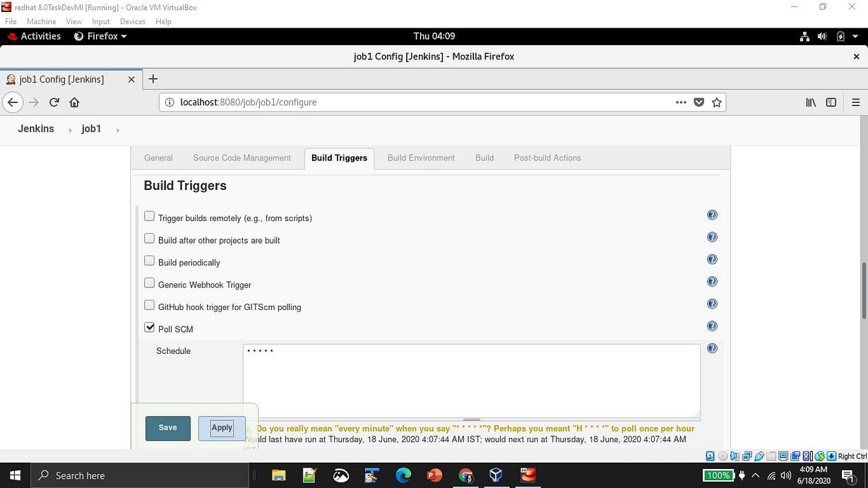Open VirtualBox manager from taskbar
The width and height of the screenshot is (868, 488).
[x=497, y=475]
